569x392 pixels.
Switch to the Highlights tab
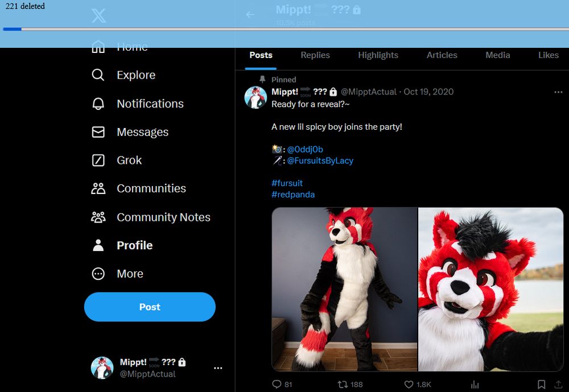coord(378,55)
